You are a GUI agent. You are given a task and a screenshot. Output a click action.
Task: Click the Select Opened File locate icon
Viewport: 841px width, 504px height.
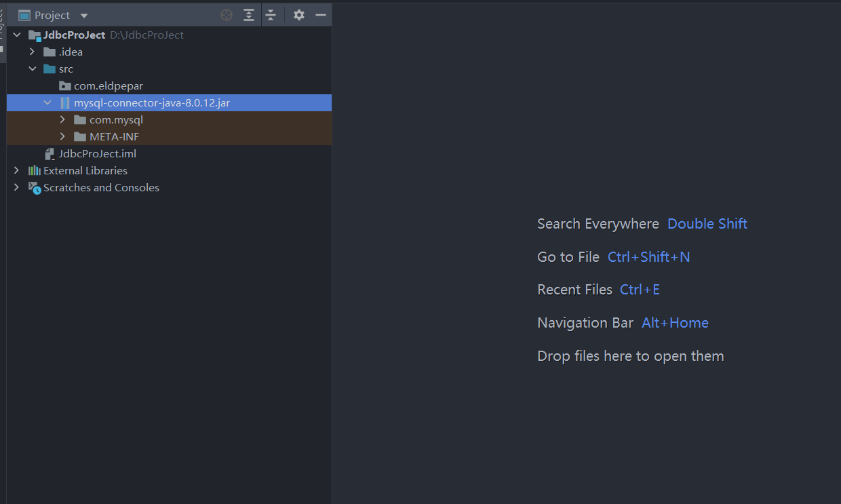point(227,15)
